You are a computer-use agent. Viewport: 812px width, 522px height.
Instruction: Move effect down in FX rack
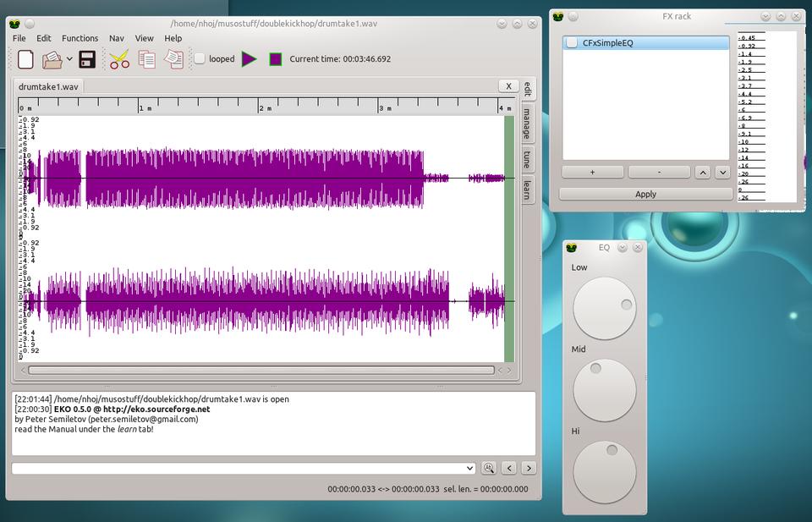point(722,172)
